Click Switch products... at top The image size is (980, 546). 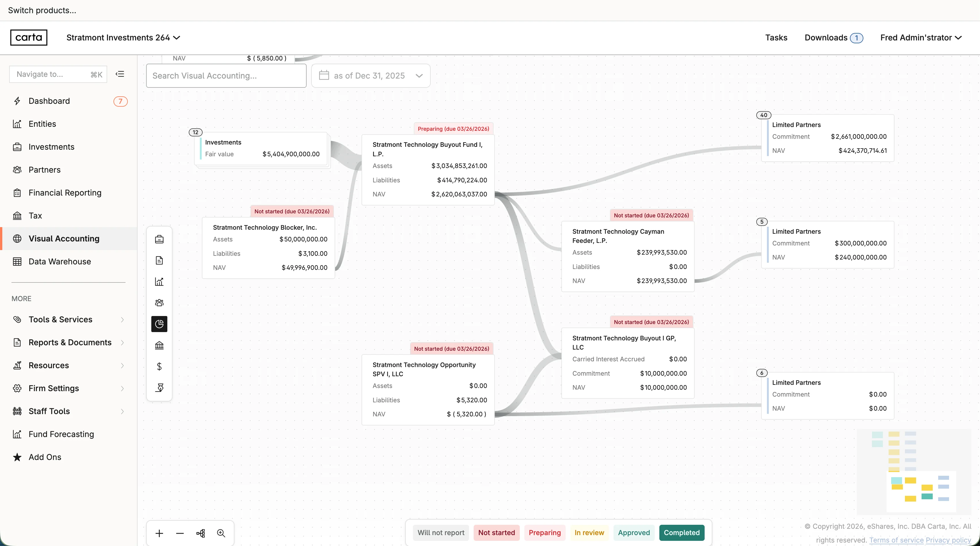coord(42,10)
